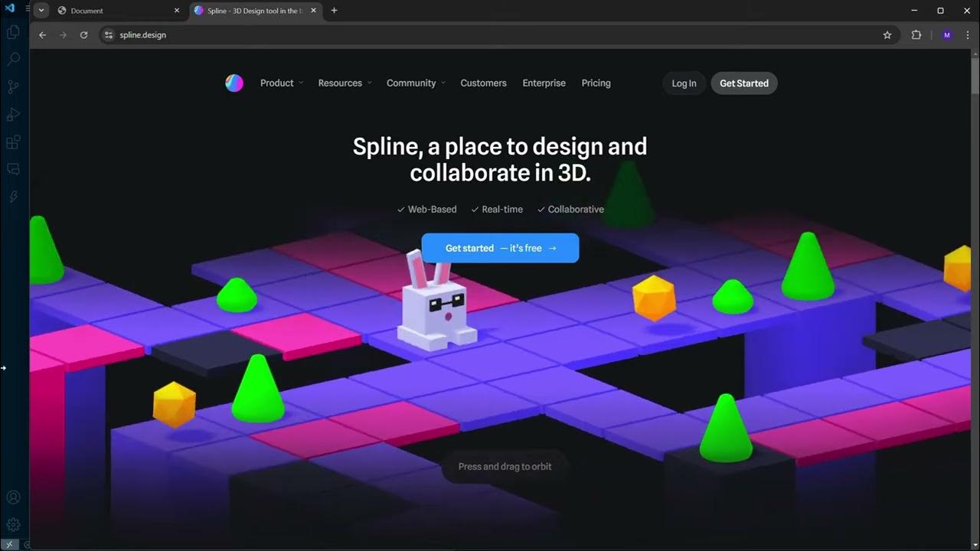Close the Document tab
Image resolution: width=980 pixels, height=551 pixels.
coord(177,11)
